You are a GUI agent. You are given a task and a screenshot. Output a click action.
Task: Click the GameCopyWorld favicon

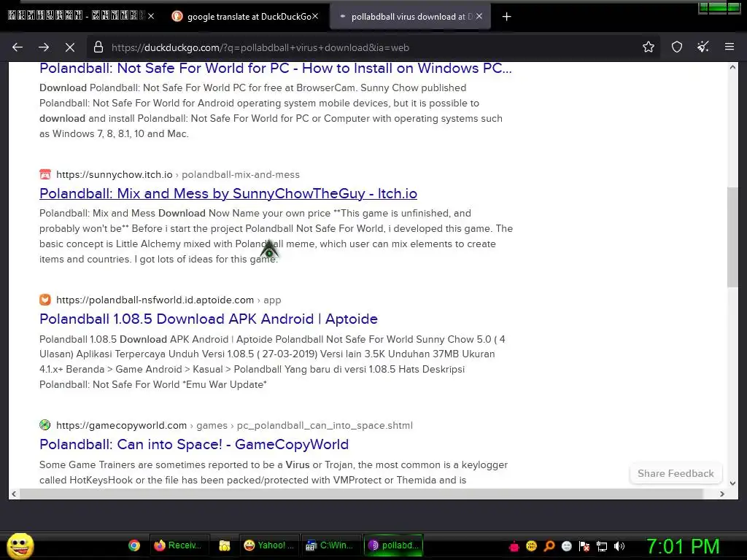point(44,425)
